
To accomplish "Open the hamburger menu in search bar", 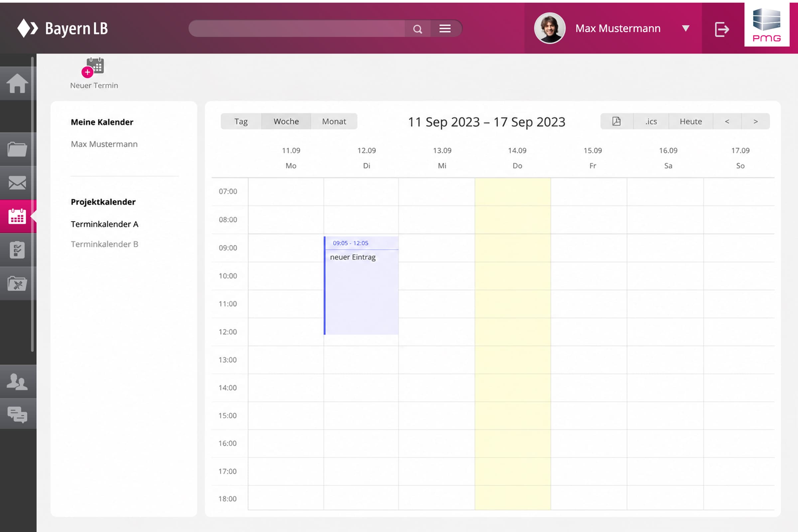I will [x=445, y=29].
